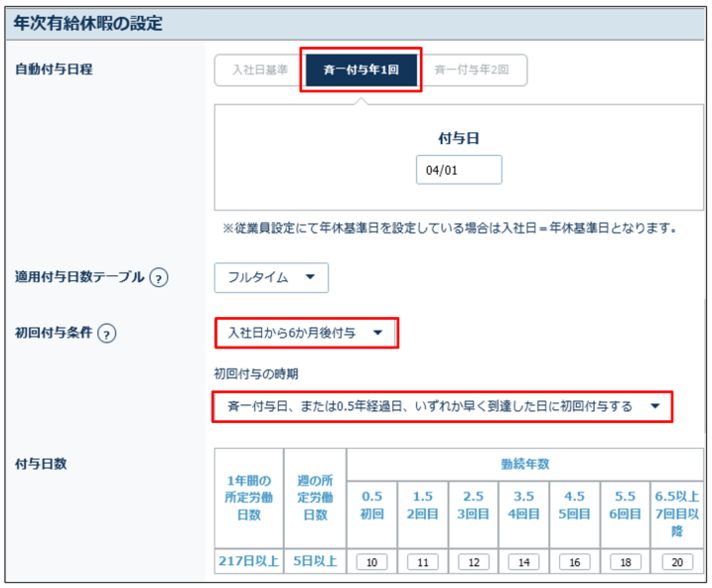Open the 初回付与の時期 dropdown
This screenshot has height=588, width=712.
coord(442,406)
